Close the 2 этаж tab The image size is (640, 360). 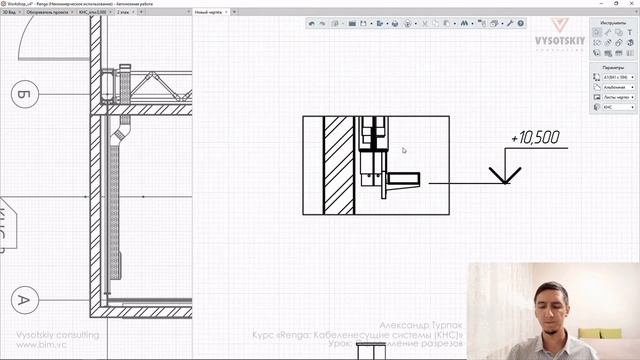click(x=133, y=12)
